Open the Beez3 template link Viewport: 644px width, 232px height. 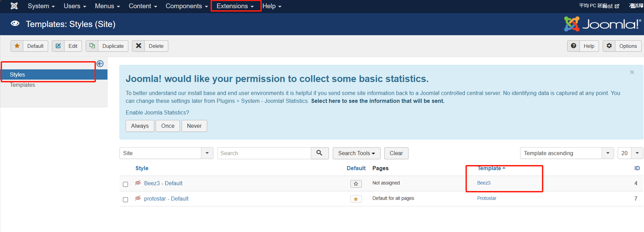pyautogui.click(x=484, y=183)
